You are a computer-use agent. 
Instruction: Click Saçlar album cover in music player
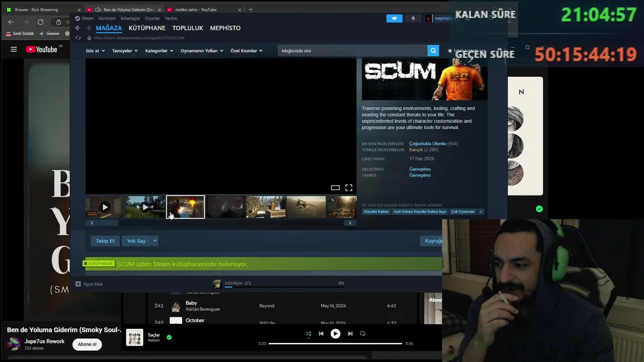point(134,337)
